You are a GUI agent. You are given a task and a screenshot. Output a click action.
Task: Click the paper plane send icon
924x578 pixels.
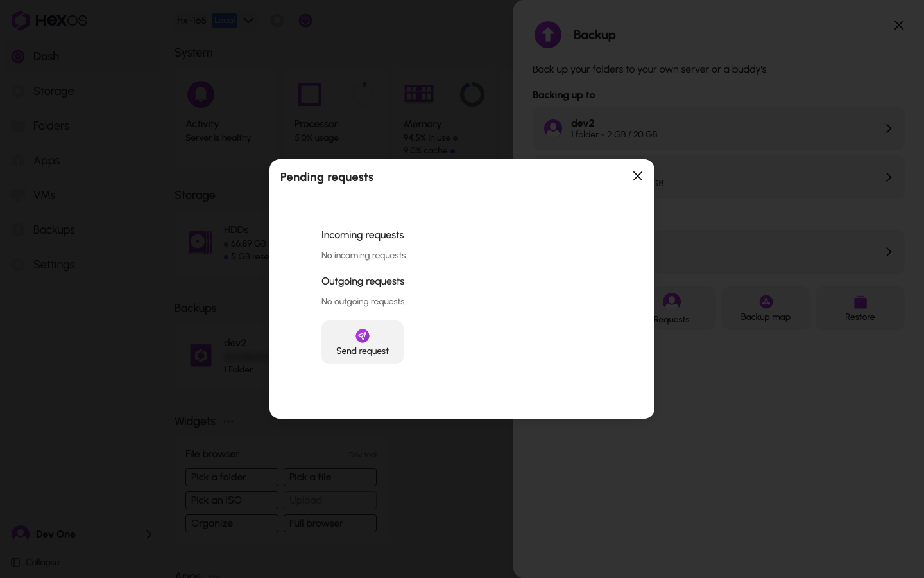363,336
